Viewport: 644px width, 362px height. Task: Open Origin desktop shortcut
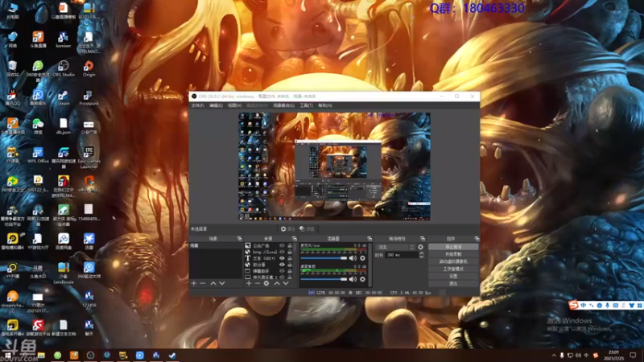pos(89,68)
